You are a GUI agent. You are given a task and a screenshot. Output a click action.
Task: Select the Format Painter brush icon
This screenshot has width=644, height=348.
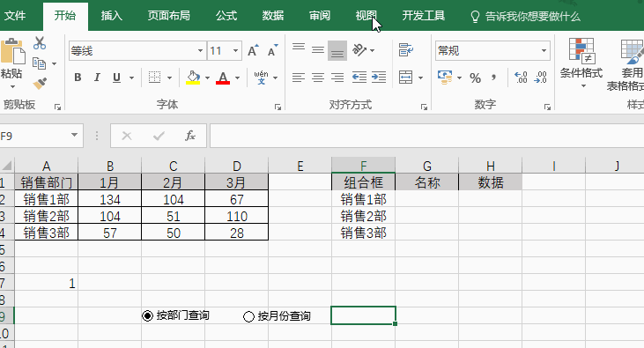(40, 84)
